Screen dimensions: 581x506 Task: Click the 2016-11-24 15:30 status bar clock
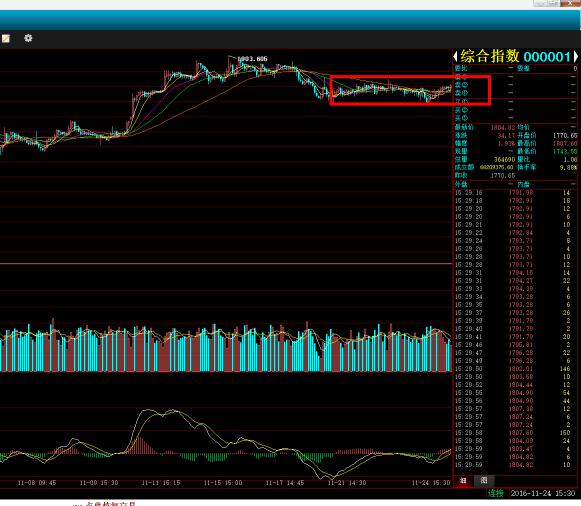click(542, 493)
